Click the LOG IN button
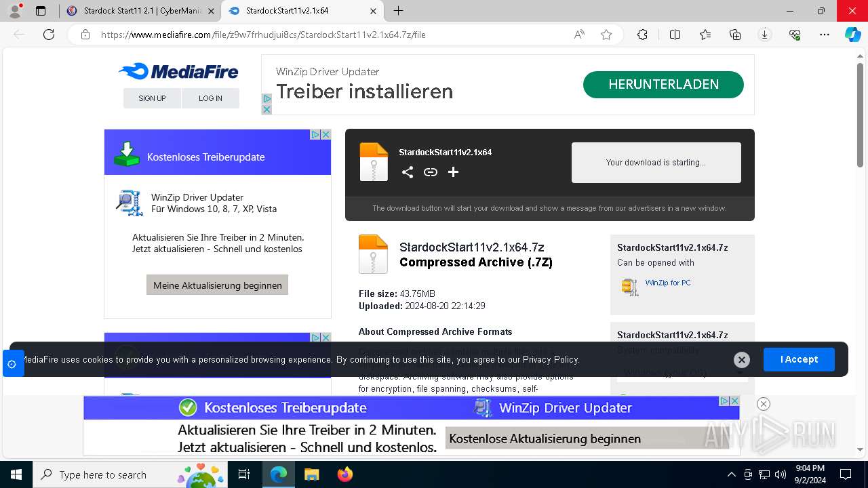The height and width of the screenshot is (488, 868). [x=210, y=98]
